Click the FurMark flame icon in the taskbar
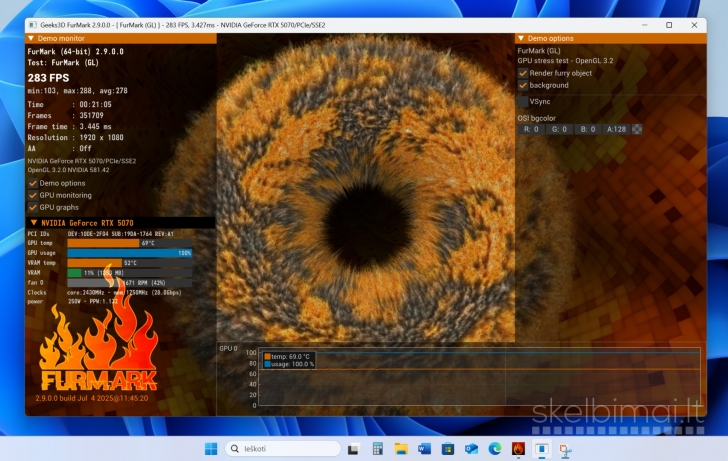728x461 pixels. click(x=519, y=449)
